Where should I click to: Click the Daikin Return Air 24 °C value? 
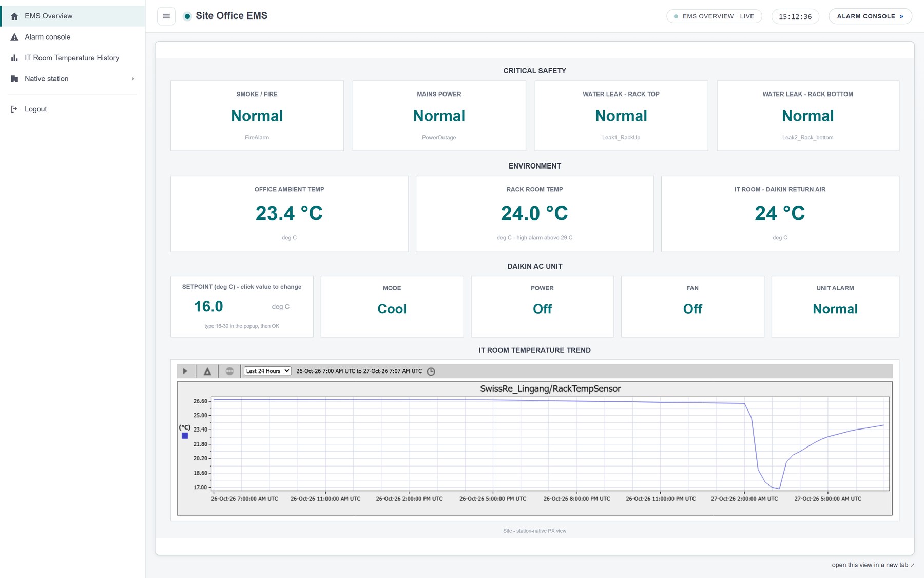(780, 213)
